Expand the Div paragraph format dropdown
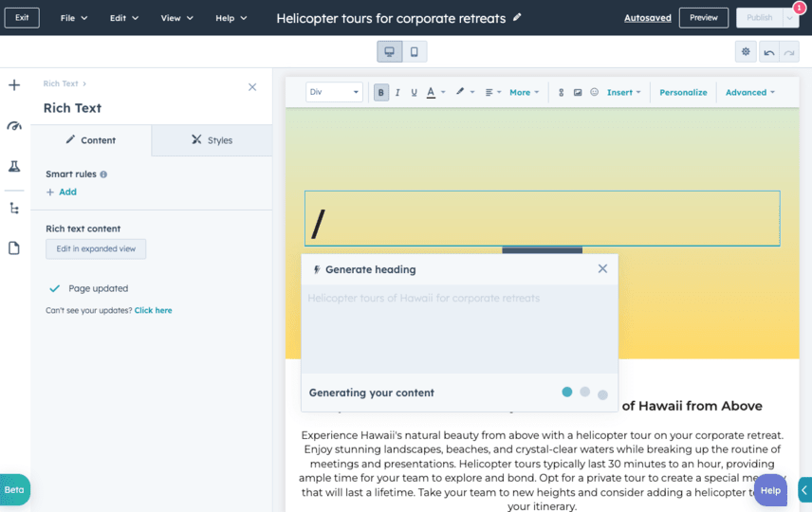 click(x=335, y=92)
